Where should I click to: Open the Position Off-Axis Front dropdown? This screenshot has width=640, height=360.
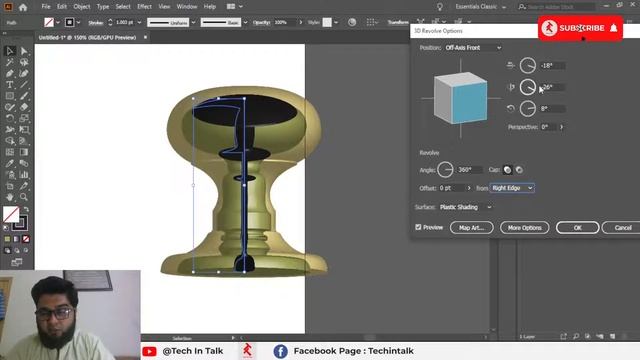pyautogui.click(x=473, y=48)
